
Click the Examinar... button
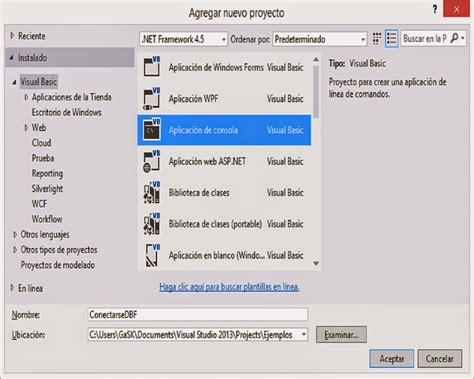[x=341, y=334]
